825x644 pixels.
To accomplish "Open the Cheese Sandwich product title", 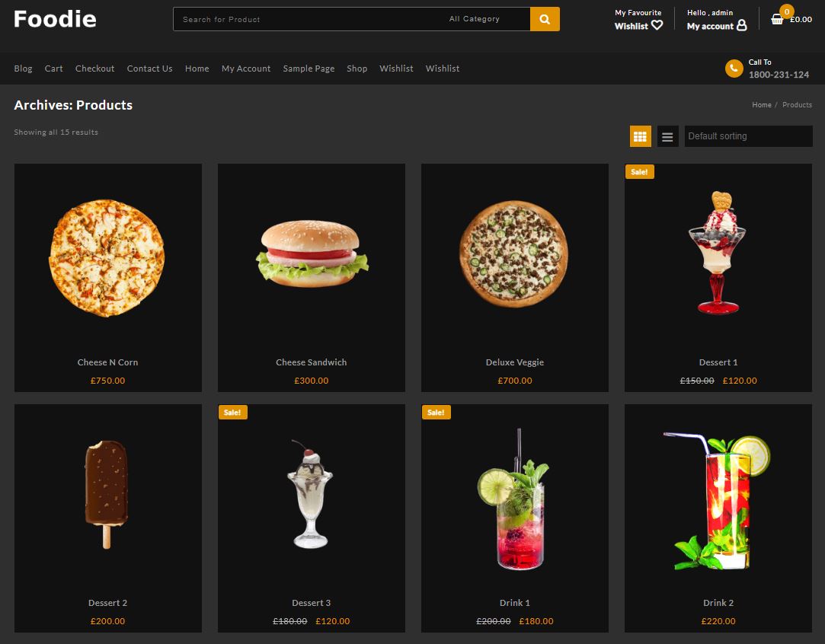I will pyautogui.click(x=311, y=362).
